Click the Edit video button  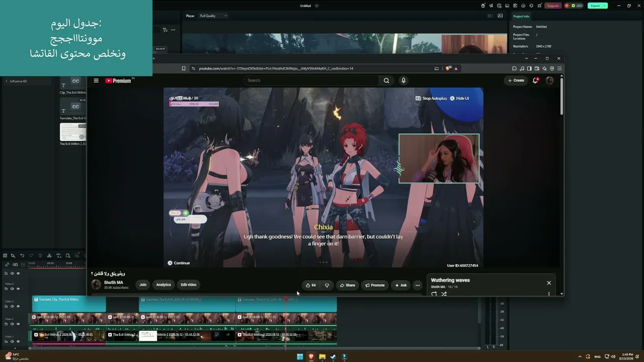click(x=189, y=285)
